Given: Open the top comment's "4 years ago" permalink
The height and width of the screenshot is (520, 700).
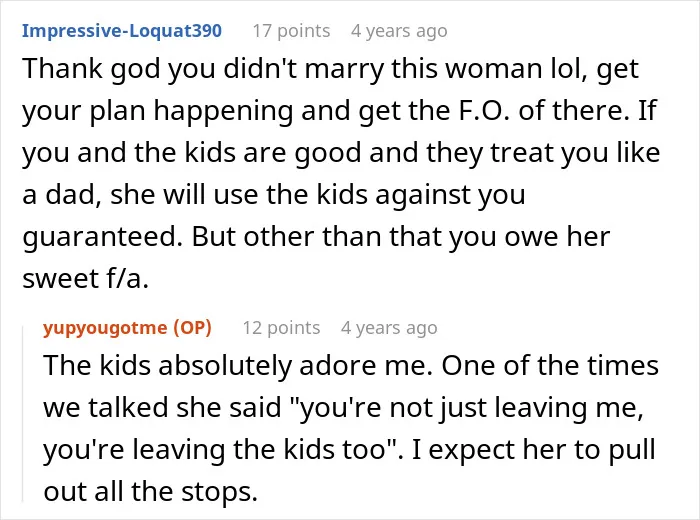Looking at the screenshot, I should tap(399, 31).
